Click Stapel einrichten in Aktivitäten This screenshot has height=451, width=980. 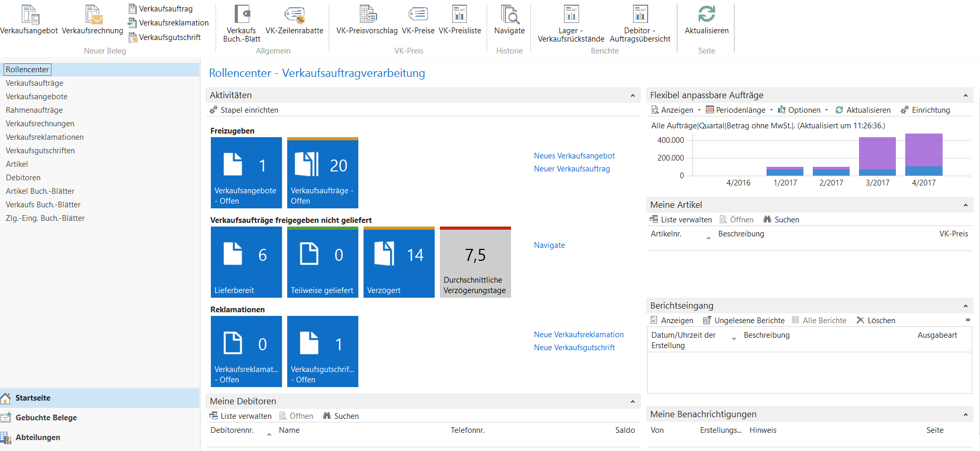pos(244,110)
